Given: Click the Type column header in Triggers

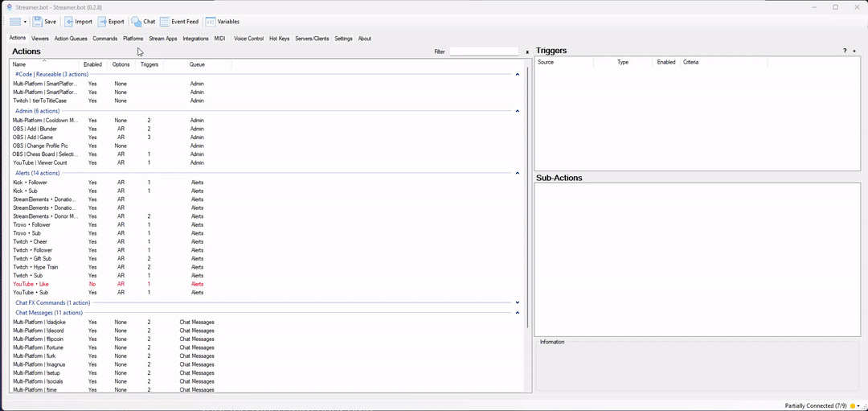Looking at the screenshot, I should point(623,62).
